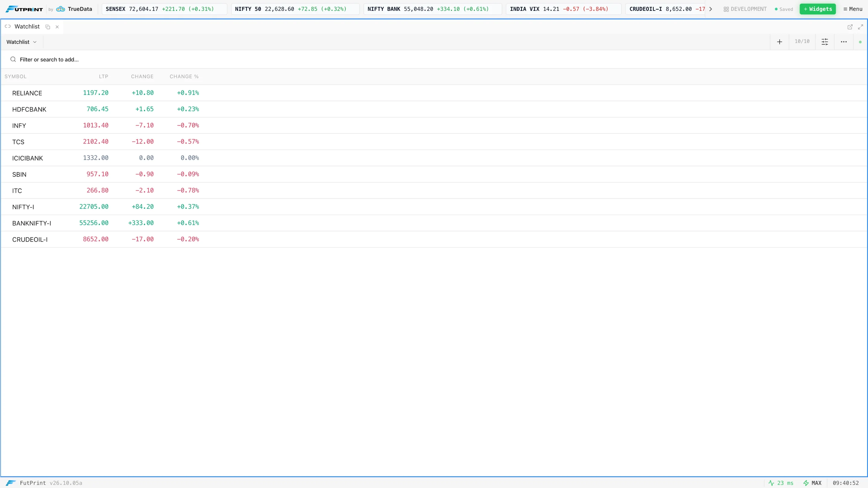
Task: Add a symbol with the plus icon
Action: (x=779, y=42)
